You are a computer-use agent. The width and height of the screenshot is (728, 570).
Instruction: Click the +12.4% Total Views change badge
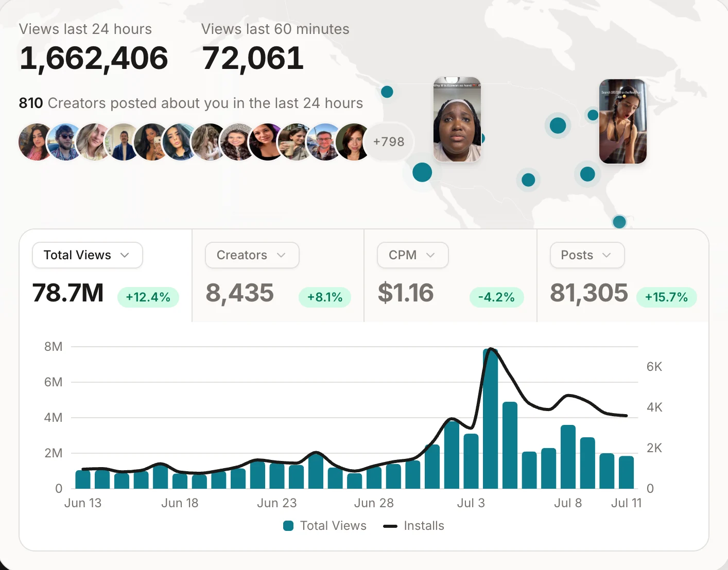[x=148, y=297]
